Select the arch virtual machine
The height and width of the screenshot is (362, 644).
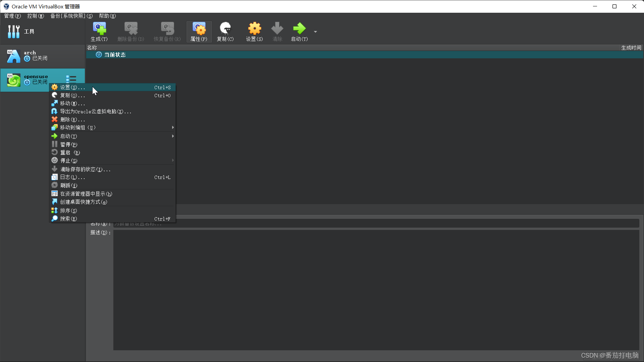(42, 56)
